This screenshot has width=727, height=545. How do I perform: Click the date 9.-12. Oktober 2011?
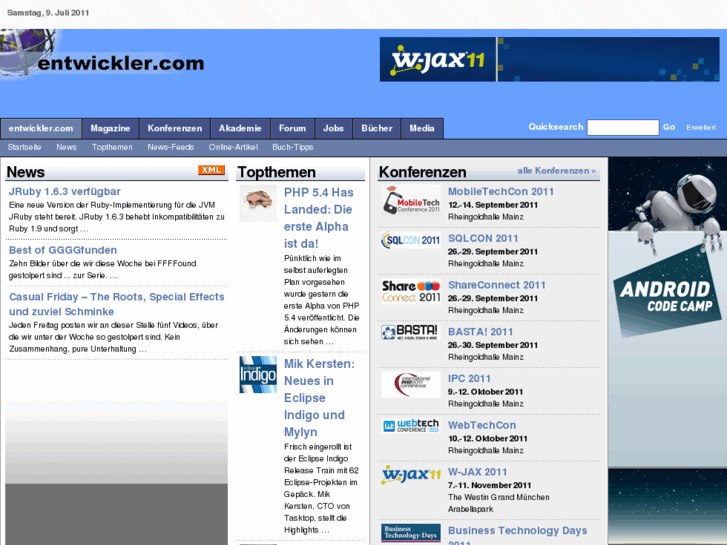pos(485,392)
